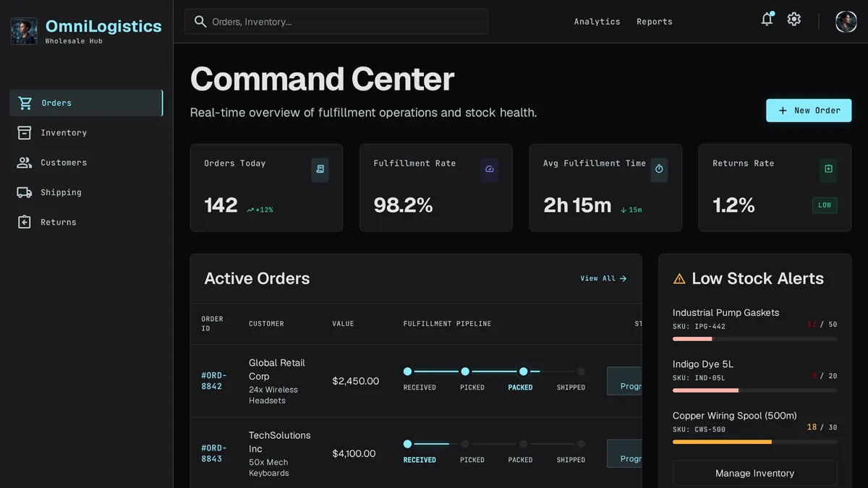Viewport: 868px width, 488px height.
Task: Click the 15m decrease indicator
Action: (x=631, y=210)
